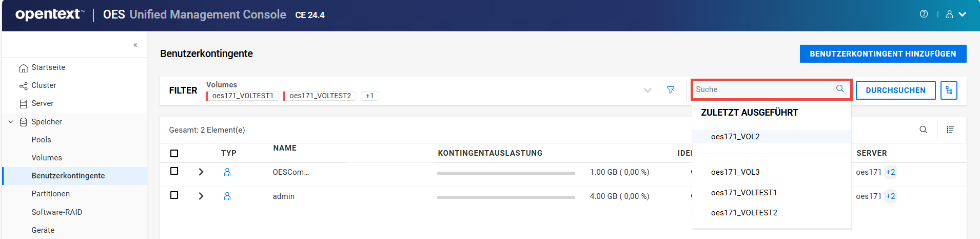Open the user account menu
Screen dimensions: 980x239
click(x=955, y=14)
